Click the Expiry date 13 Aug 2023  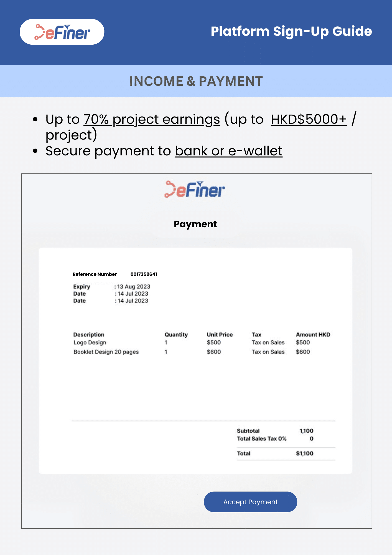[134, 286]
